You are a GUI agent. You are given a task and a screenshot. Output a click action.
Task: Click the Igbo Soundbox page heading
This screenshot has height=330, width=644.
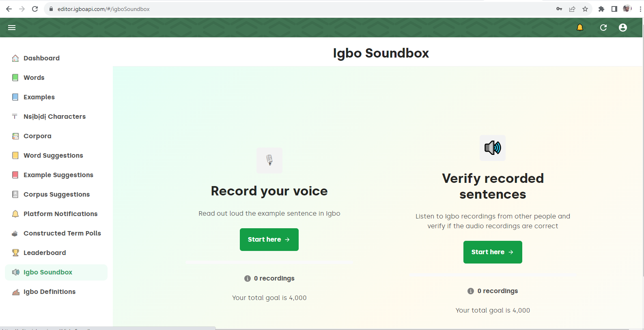click(x=381, y=53)
